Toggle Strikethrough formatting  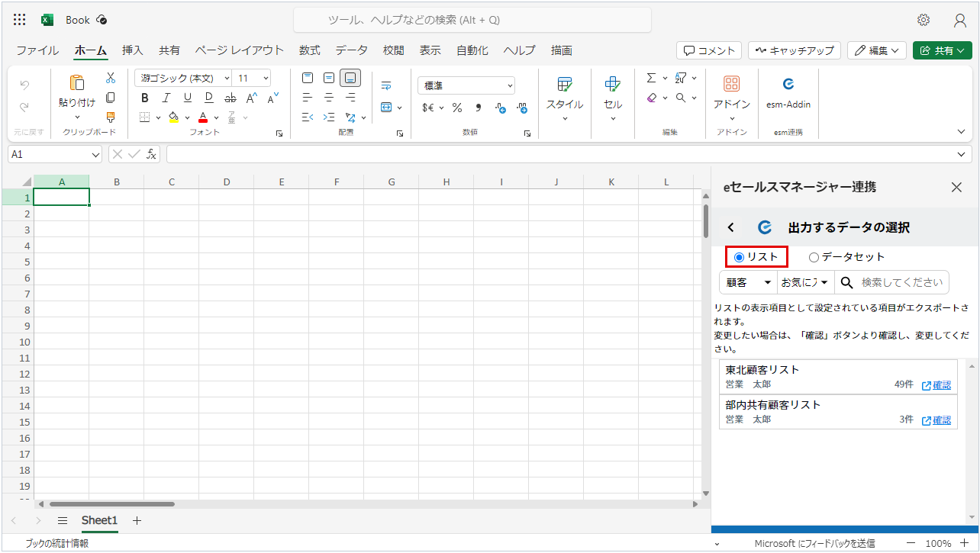tap(230, 98)
